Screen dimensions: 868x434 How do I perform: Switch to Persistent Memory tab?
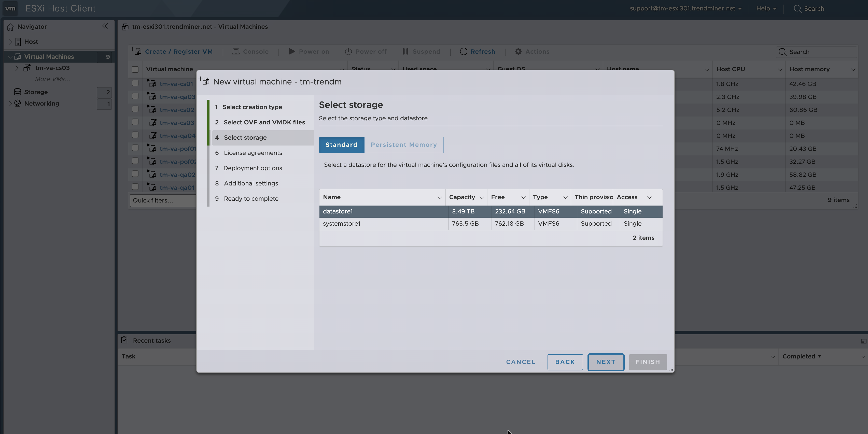(x=404, y=145)
